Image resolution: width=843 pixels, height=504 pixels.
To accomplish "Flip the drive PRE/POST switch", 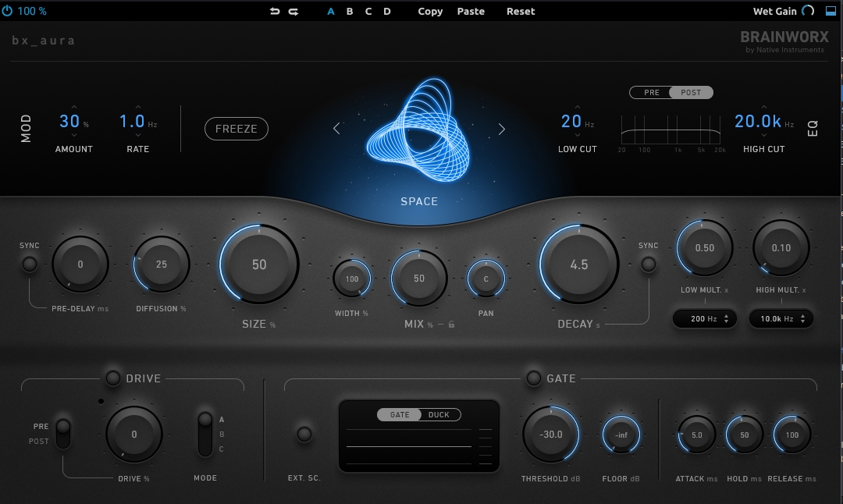I will [63, 434].
